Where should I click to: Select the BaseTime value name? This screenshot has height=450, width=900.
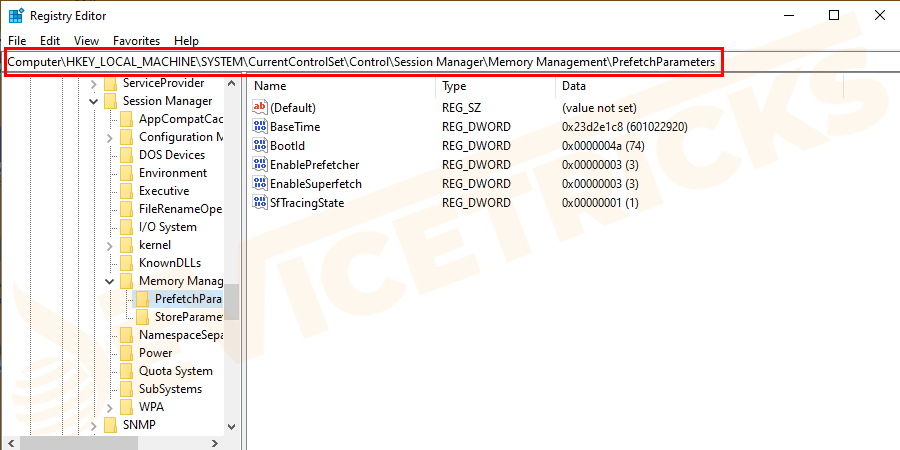pyautogui.click(x=295, y=127)
